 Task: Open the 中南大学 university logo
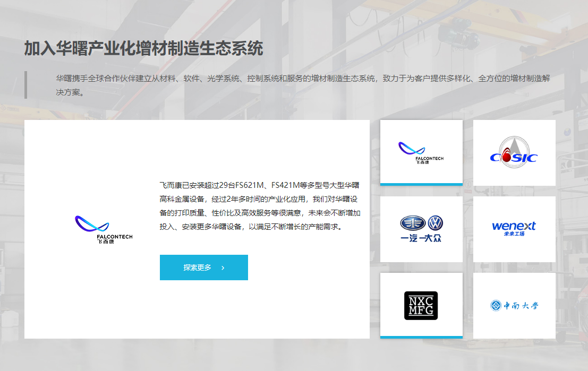pyautogui.click(x=513, y=305)
